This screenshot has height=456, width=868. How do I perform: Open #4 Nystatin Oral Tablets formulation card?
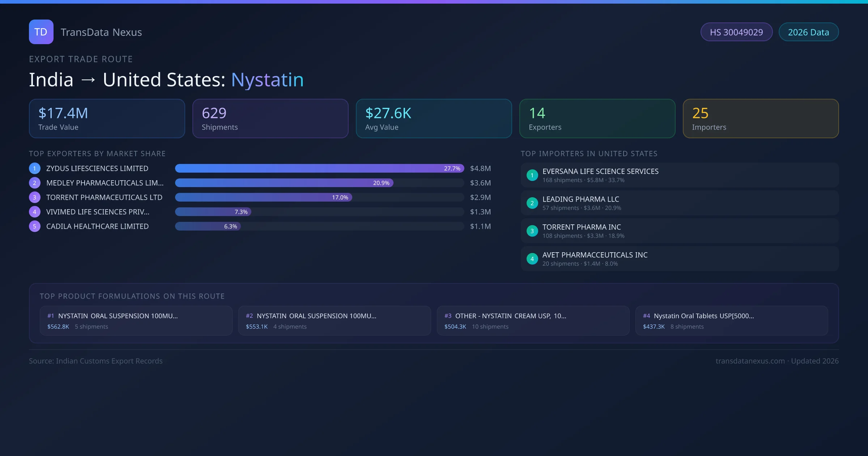[731, 321]
